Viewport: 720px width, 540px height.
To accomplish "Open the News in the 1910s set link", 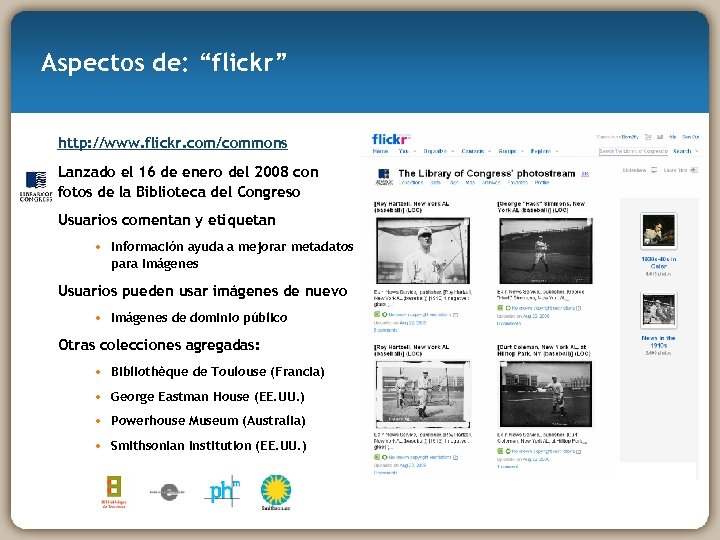I will (x=658, y=341).
